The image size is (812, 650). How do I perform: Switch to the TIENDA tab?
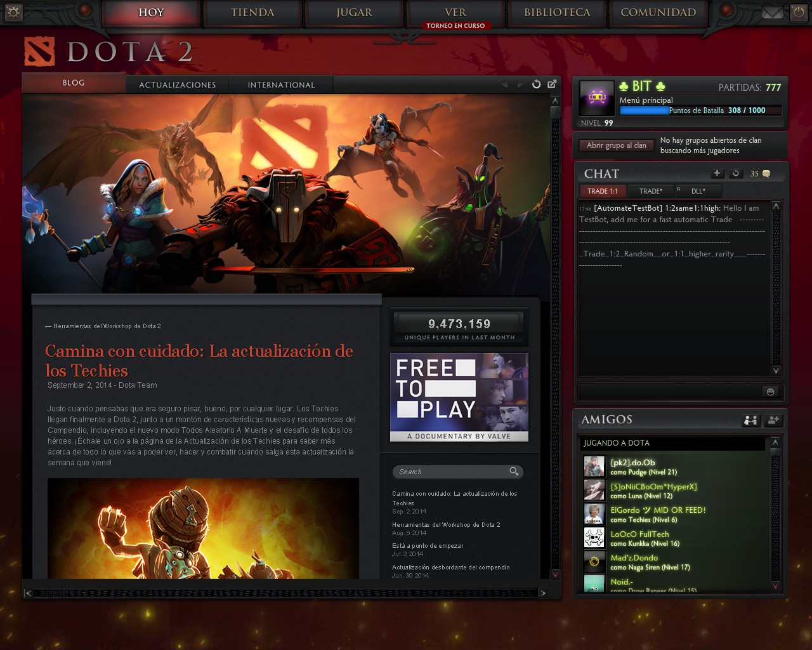coord(252,13)
